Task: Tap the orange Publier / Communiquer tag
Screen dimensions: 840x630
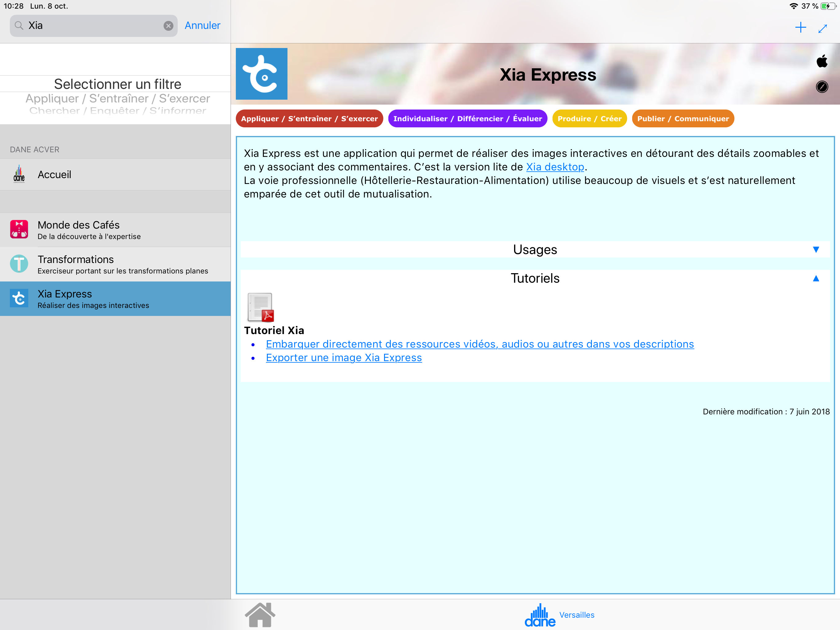Action: coord(682,118)
